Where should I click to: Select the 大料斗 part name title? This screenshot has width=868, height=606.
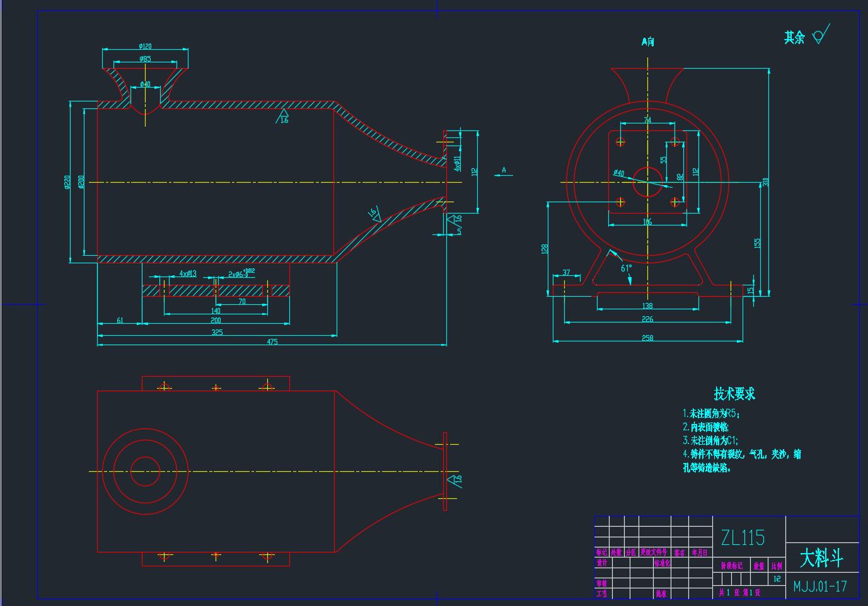pos(821,557)
